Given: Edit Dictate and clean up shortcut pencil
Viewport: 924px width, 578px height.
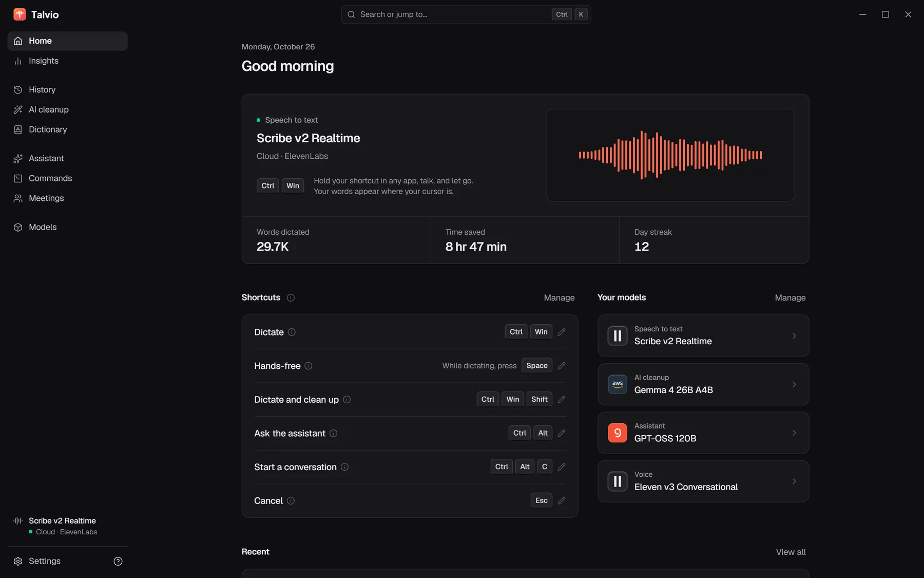Looking at the screenshot, I should (562, 399).
